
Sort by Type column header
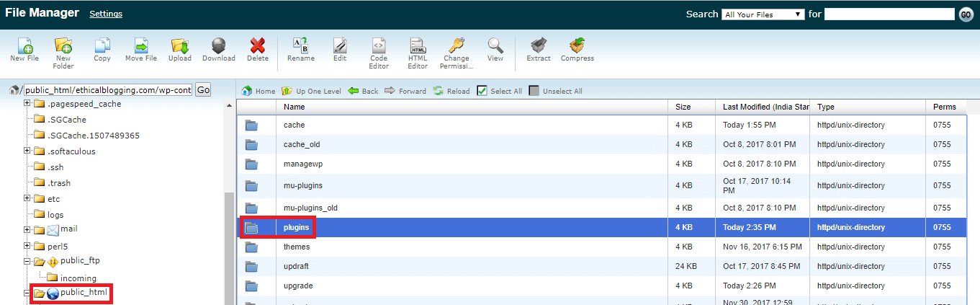point(868,107)
